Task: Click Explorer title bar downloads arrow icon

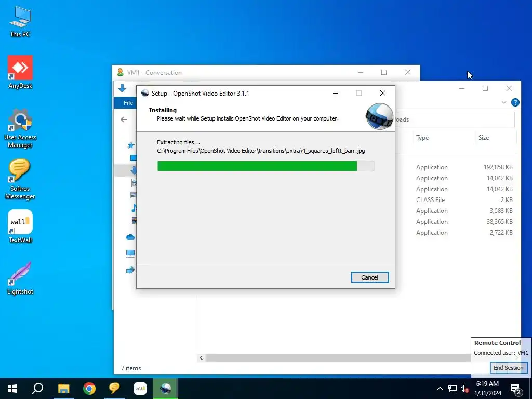Action: (x=122, y=88)
